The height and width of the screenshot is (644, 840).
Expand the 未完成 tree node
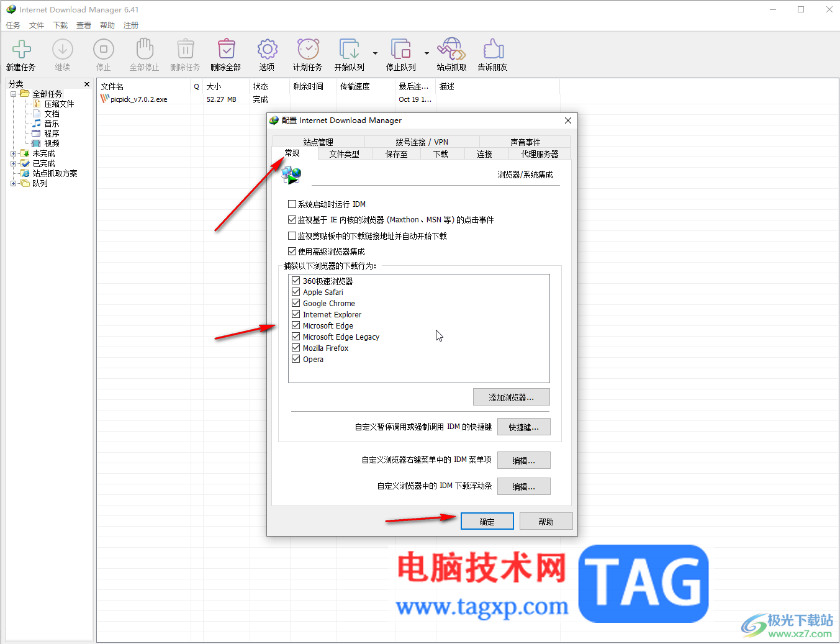coord(14,153)
